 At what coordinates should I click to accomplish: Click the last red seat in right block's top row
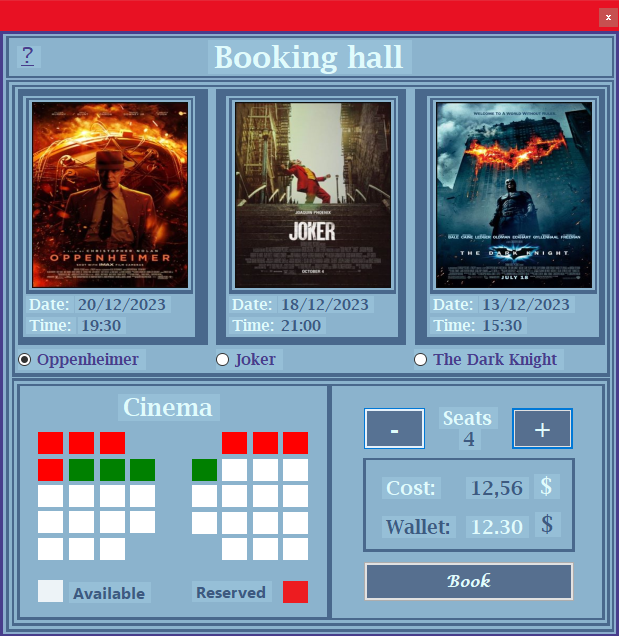[x=295, y=443]
